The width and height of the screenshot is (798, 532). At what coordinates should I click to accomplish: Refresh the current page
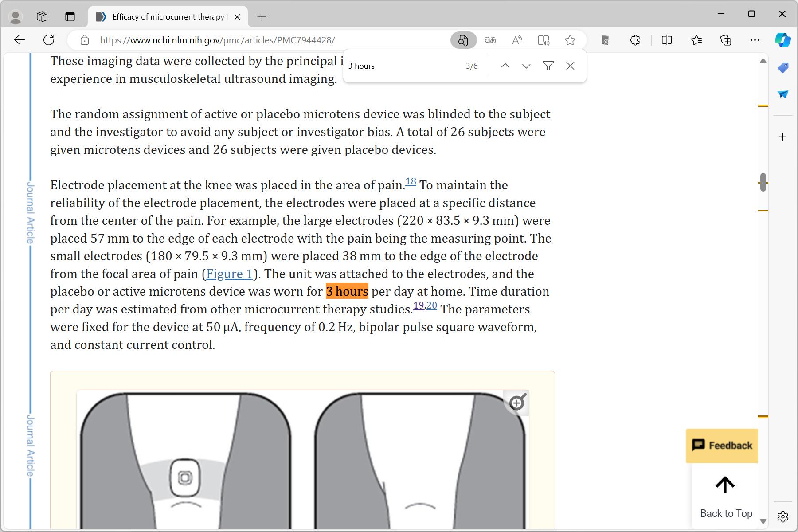(49, 40)
